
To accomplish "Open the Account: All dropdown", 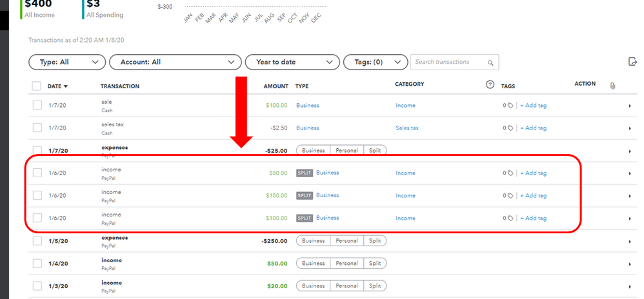I will point(176,62).
